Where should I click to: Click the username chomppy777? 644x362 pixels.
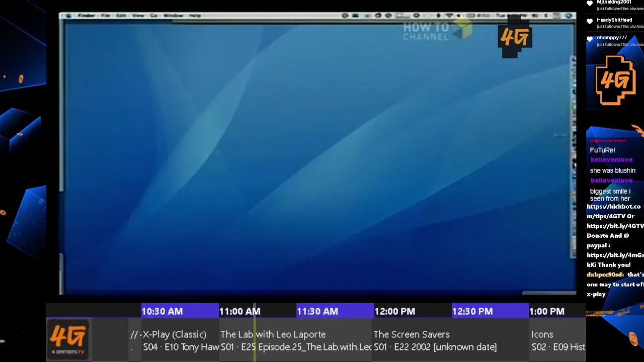(612, 38)
